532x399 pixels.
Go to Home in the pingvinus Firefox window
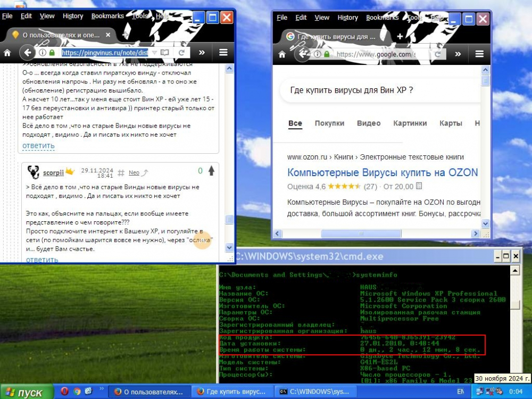click(x=7, y=53)
